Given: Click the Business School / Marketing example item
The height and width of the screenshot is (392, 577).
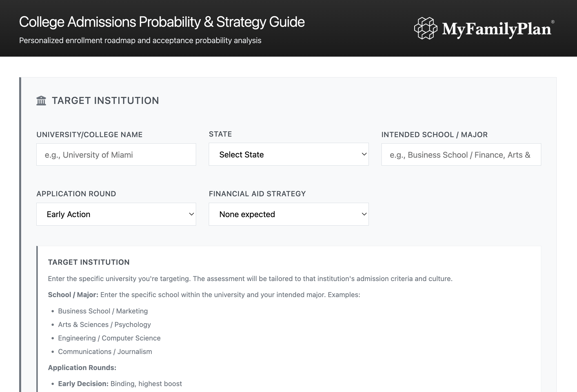Looking at the screenshot, I should point(103,311).
